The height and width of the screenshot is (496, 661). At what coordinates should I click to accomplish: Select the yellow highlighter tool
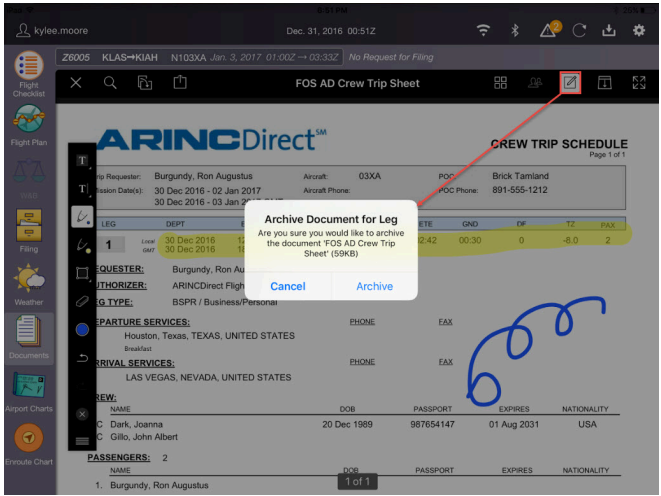82,245
